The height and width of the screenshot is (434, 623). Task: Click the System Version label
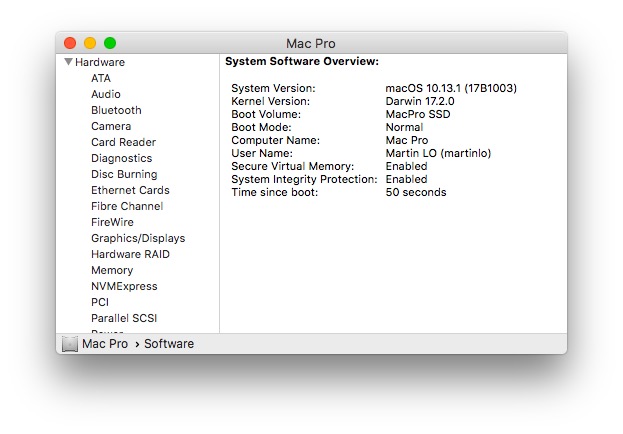(x=273, y=88)
